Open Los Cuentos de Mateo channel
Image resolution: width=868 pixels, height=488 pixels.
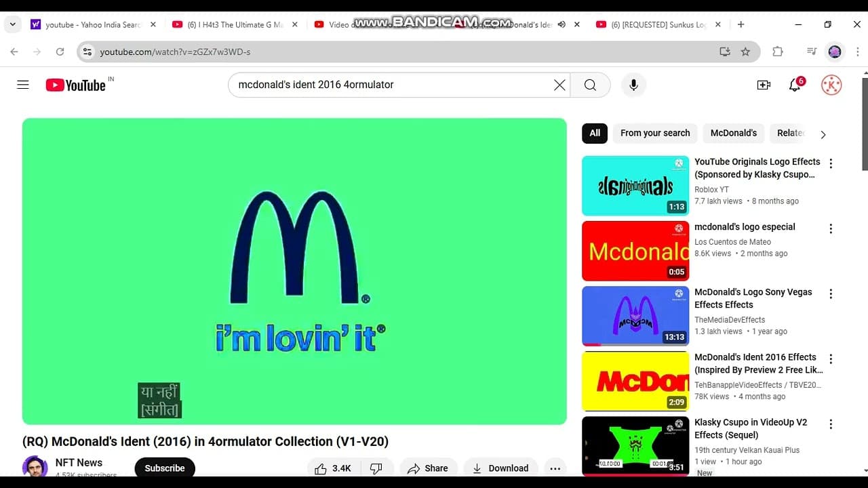coord(732,242)
